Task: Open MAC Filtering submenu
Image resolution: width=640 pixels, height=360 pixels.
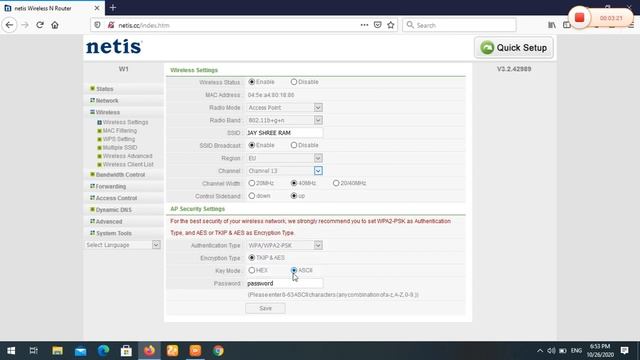Action: [120, 131]
